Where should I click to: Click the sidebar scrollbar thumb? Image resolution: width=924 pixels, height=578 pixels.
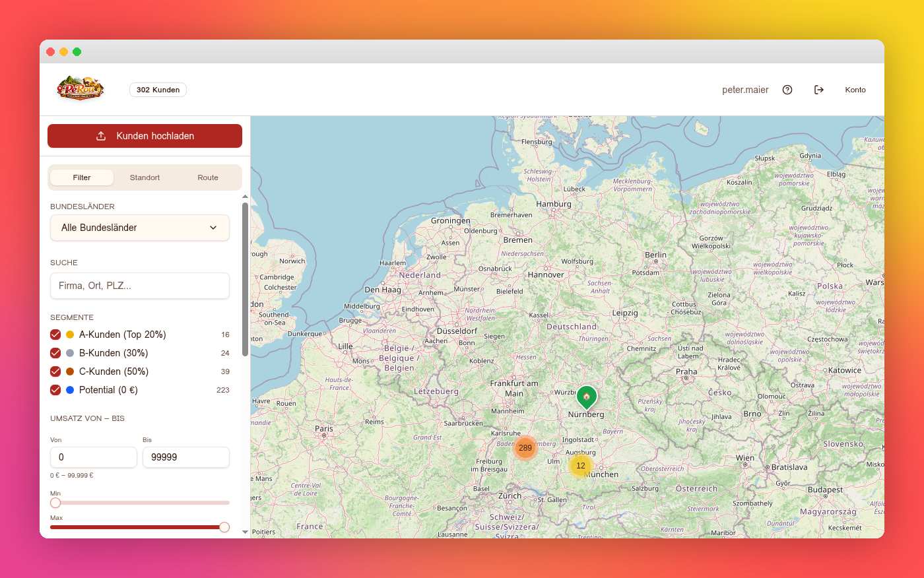[245, 280]
